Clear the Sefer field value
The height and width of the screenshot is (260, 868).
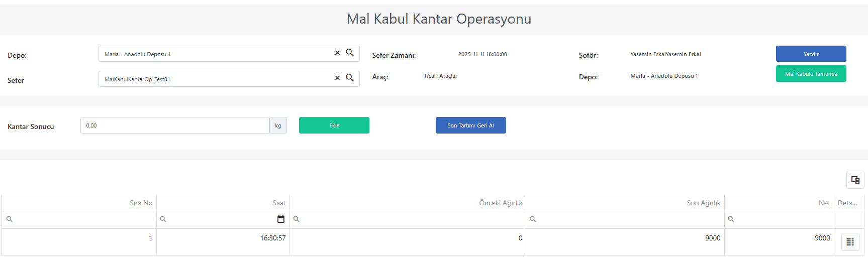[x=337, y=78]
